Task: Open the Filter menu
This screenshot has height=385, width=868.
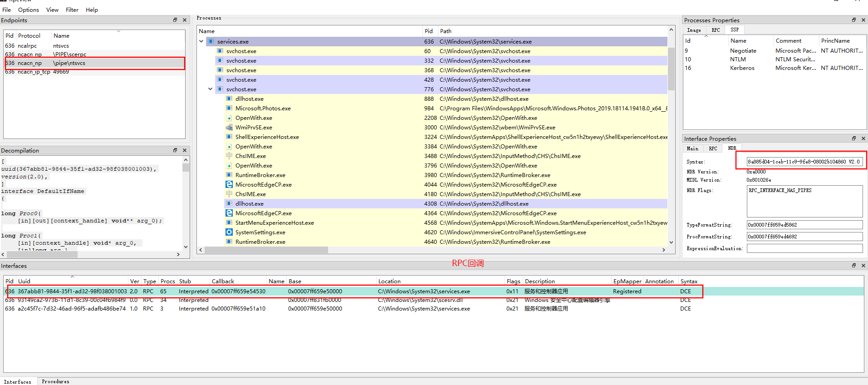Action: point(72,10)
